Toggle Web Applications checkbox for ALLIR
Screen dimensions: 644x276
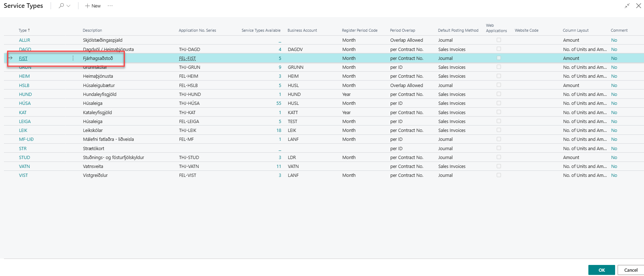click(x=499, y=40)
